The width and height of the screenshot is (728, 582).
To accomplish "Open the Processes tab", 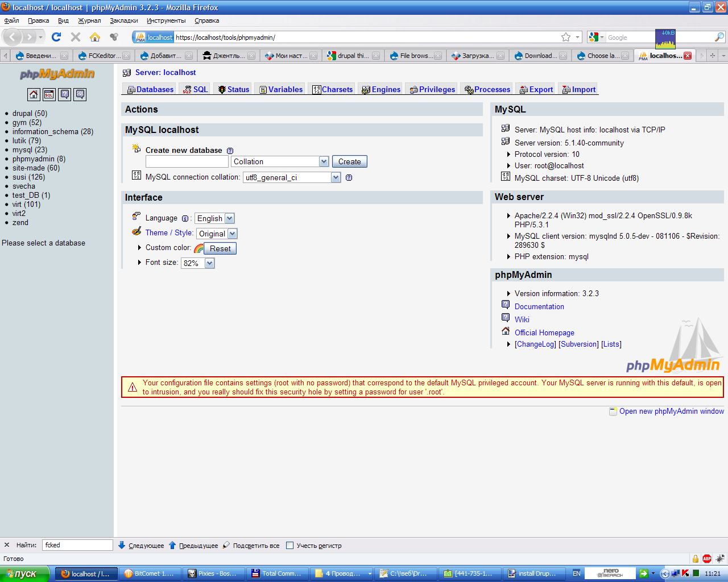I will 487,89.
